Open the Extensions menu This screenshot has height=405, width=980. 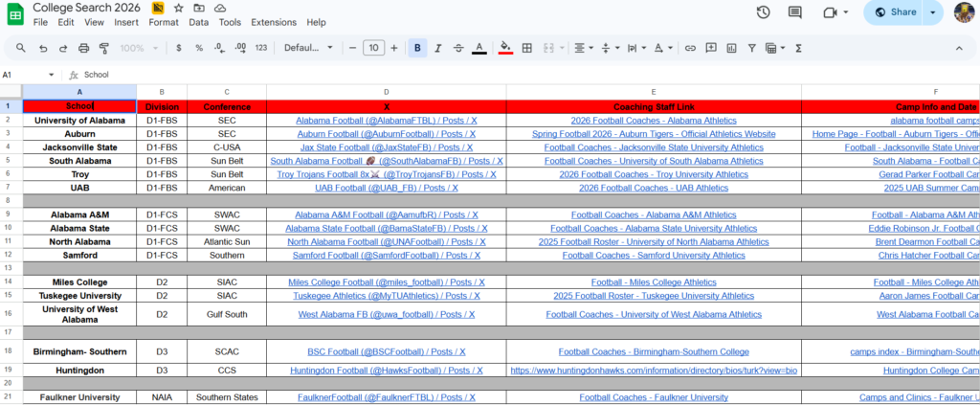[x=274, y=23]
